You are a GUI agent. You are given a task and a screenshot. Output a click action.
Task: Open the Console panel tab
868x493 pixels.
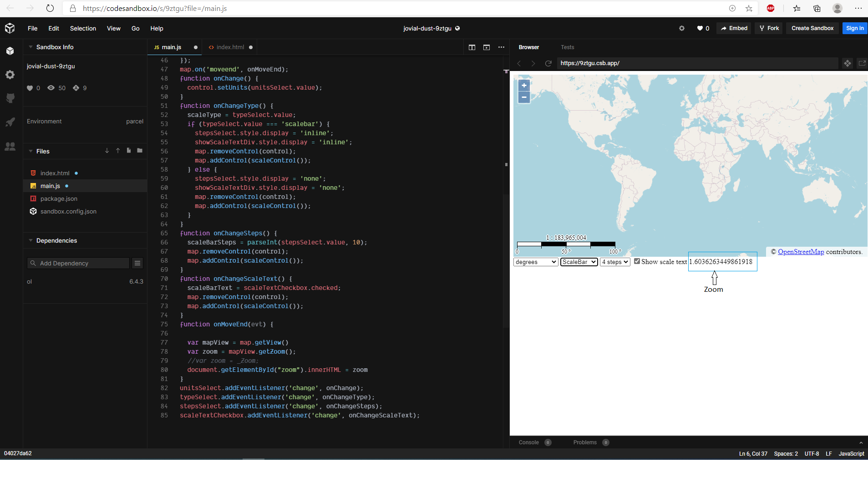coord(528,442)
